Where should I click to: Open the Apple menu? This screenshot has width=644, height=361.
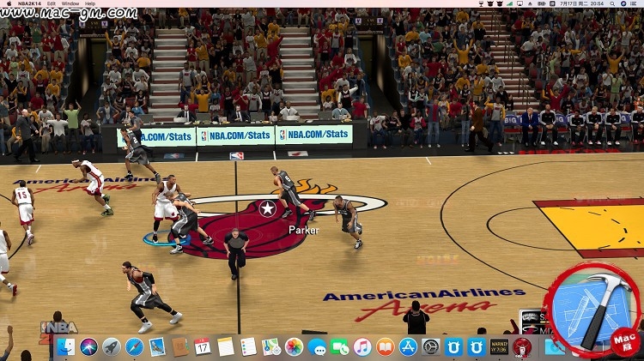click(x=9, y=3)
